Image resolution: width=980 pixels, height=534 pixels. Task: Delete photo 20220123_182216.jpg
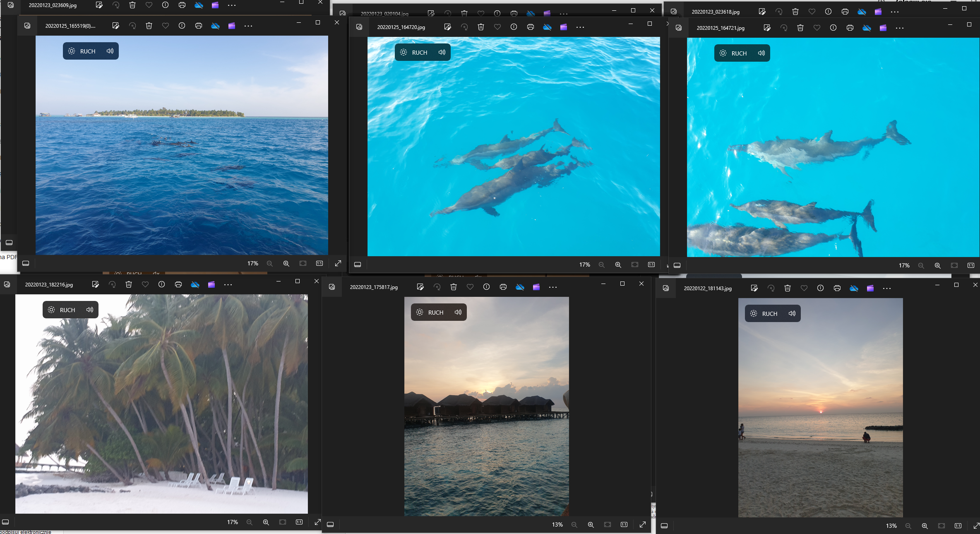129,284
